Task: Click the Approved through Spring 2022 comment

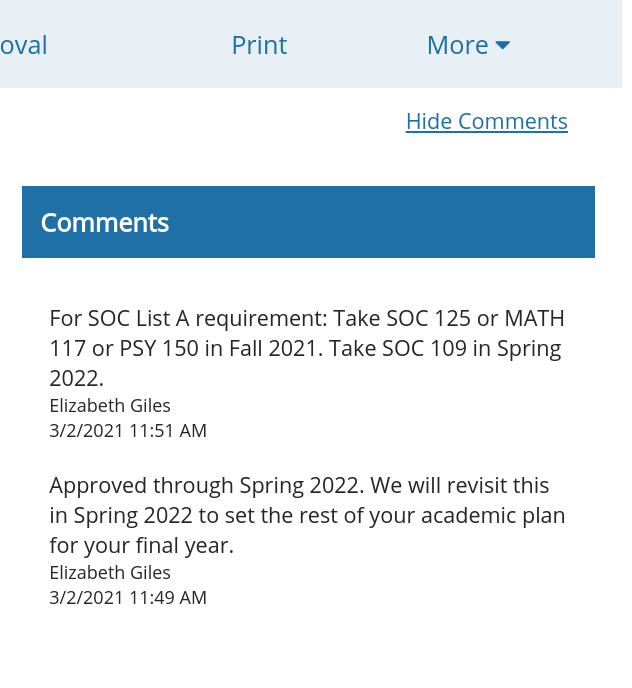Action: click(x=306, y=515)
